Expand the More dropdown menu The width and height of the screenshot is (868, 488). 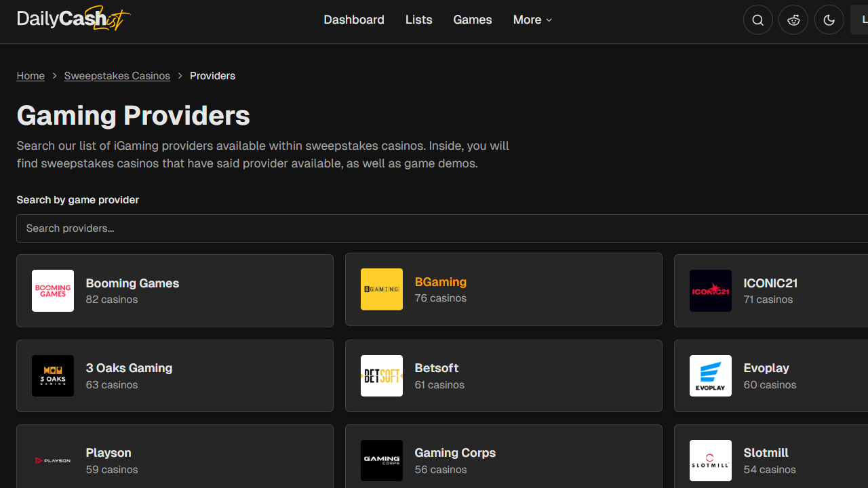(533, 20)
